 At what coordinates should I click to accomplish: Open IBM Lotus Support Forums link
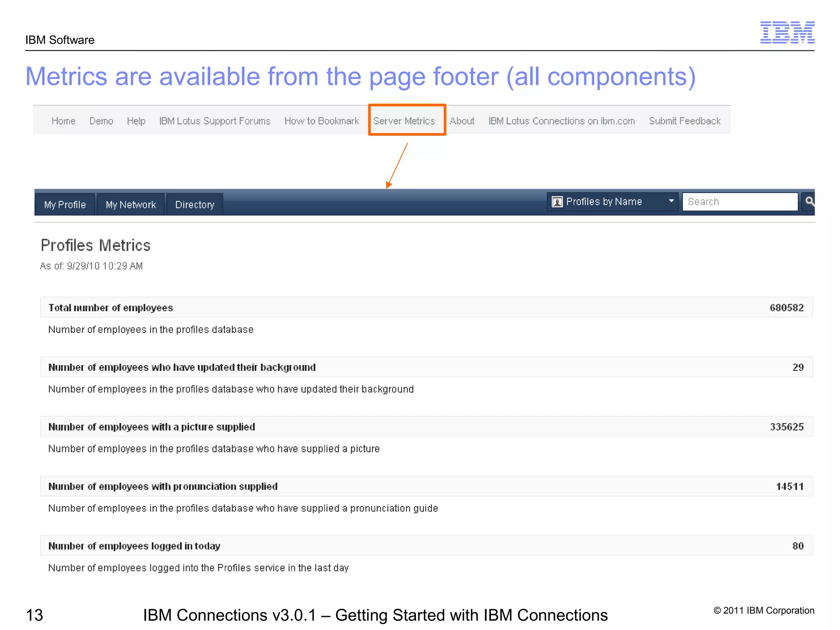click(x=215, y=121)
